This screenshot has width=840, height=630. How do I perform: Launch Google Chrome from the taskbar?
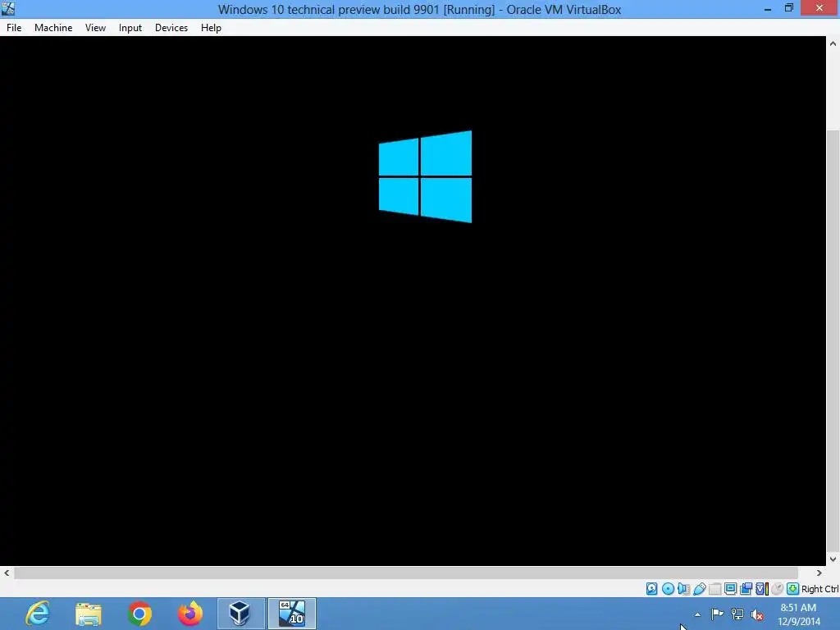139,614
